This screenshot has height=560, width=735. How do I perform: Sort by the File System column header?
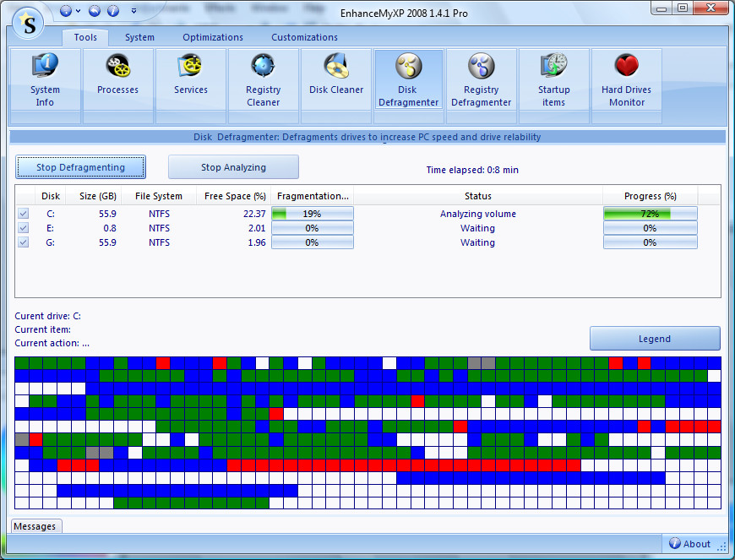(159, 196)
